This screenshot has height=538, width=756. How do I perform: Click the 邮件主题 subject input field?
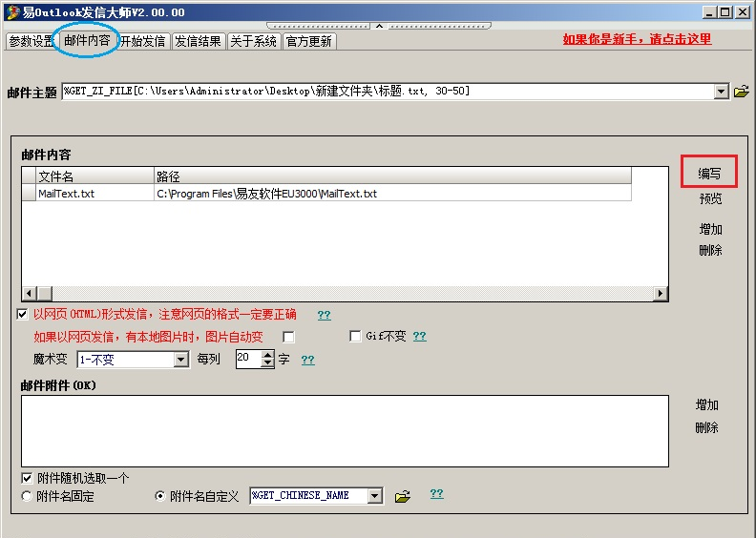(388, 91)
